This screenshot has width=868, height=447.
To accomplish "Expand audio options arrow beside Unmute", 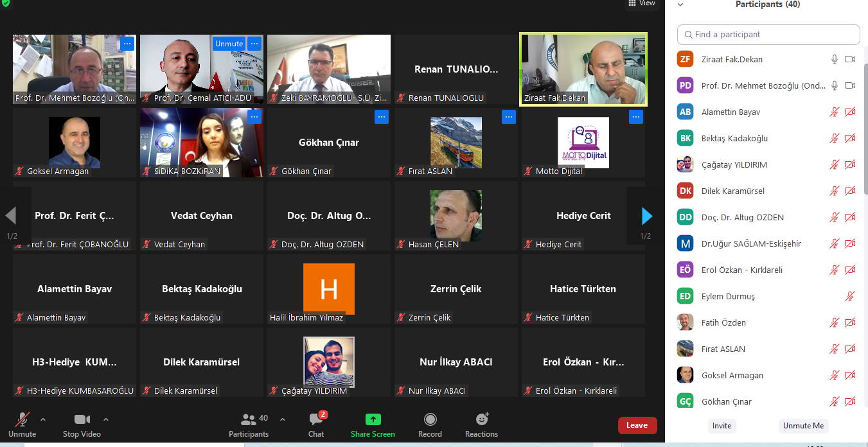I will (x=43, y=419).
